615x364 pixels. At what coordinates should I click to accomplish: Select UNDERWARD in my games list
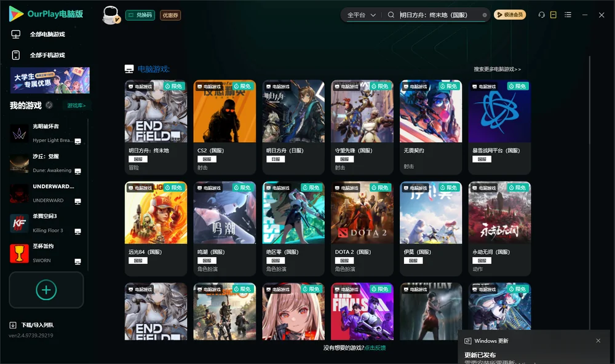click(x=46, y=193)
